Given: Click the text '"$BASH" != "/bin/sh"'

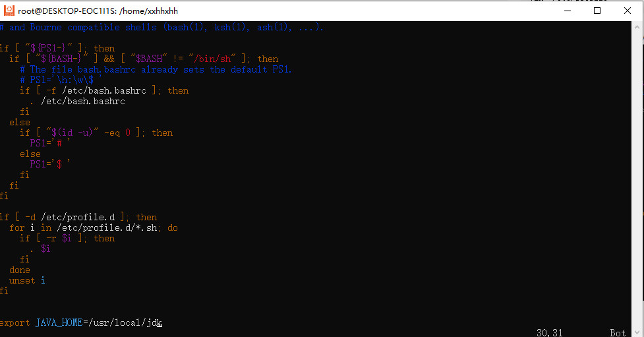Looking at the screenshot, I should click(183, 59).
